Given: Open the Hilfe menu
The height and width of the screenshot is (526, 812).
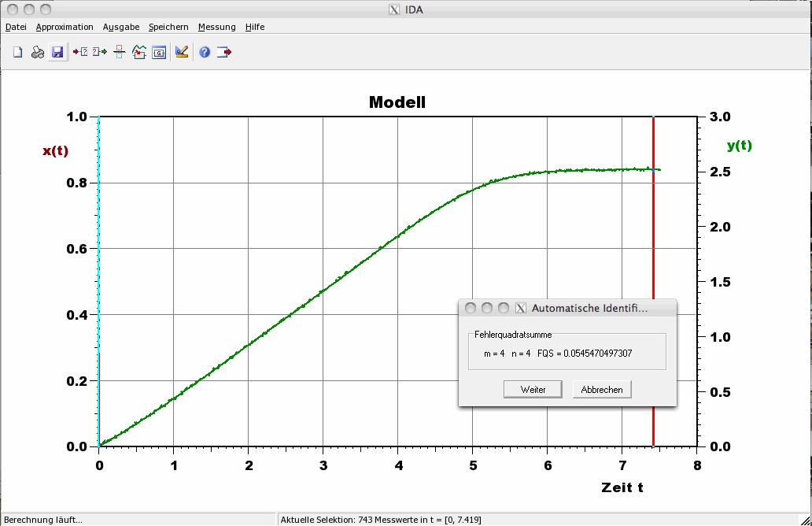Looking at the screenshot, I should (255, 27).
